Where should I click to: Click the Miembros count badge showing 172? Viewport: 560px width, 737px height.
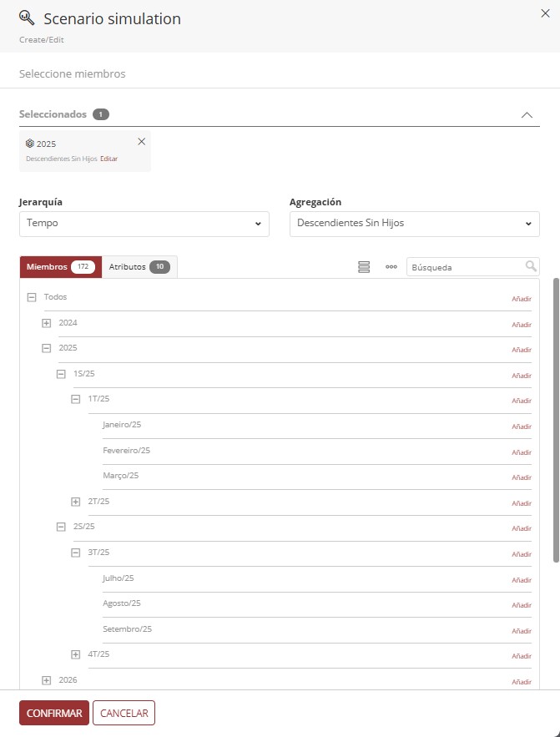(83, 267)
